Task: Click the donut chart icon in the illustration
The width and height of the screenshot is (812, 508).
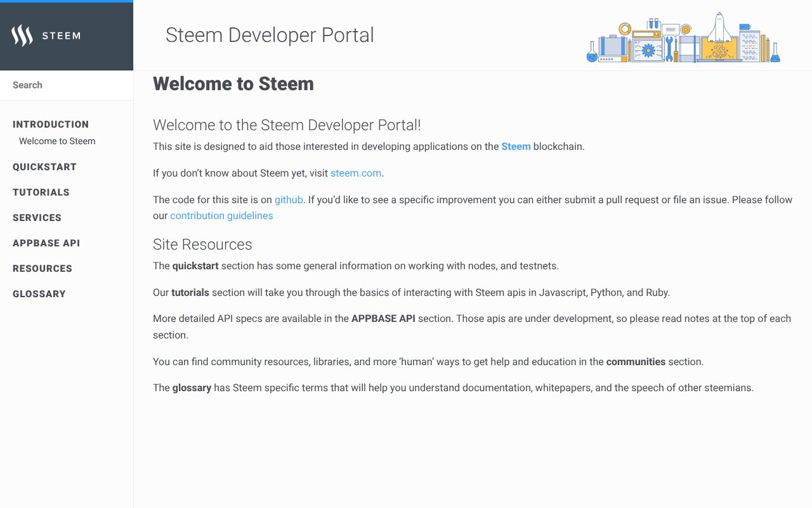Action: click(x=624, y=28)
